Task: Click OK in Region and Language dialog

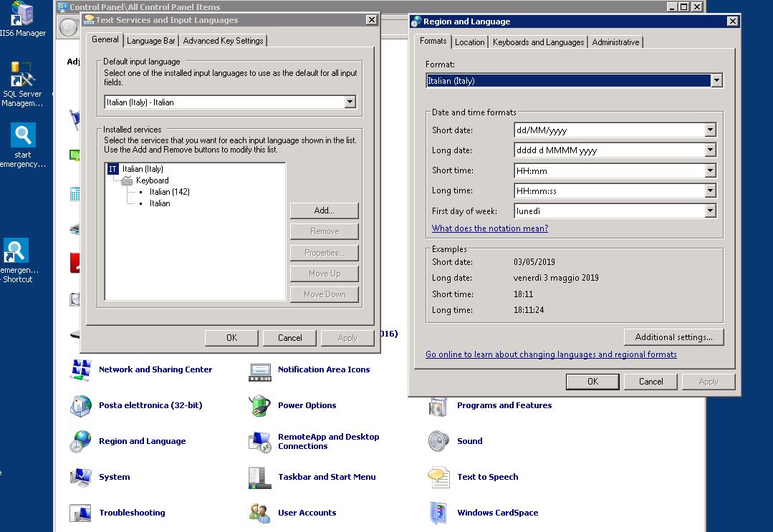Action: tap(592, 382)
